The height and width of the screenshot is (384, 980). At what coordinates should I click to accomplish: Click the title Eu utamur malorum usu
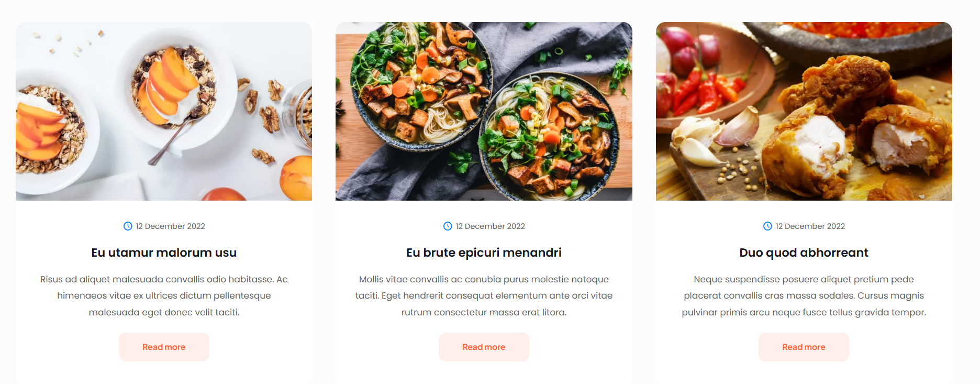coord(164,253)
